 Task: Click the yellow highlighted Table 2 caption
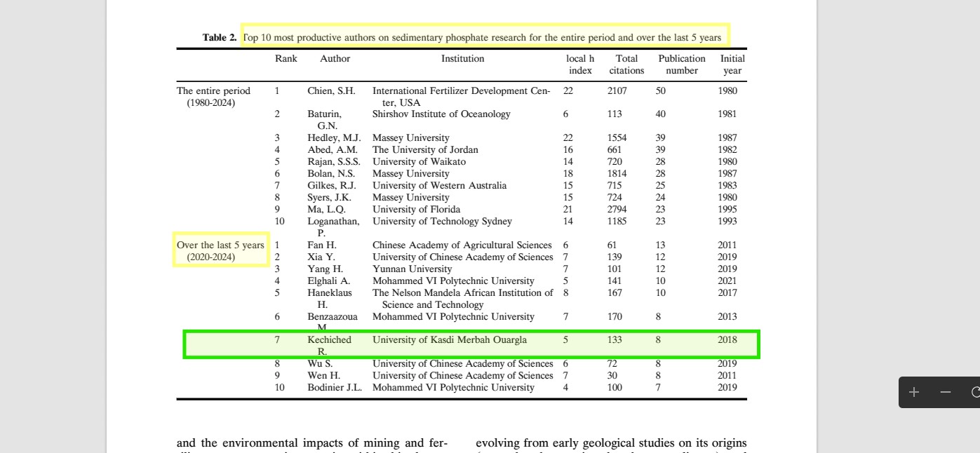(485, 36)
